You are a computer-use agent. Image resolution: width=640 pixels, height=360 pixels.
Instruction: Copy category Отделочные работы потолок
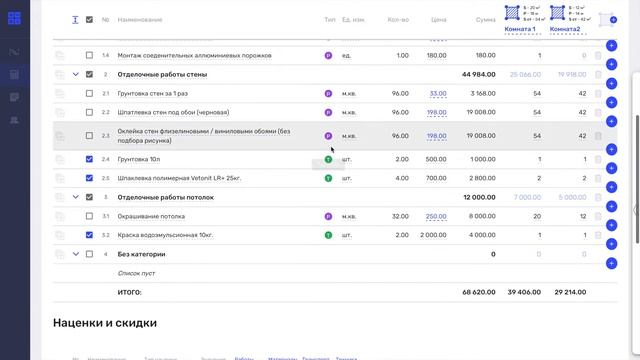[x=60, y=197]
